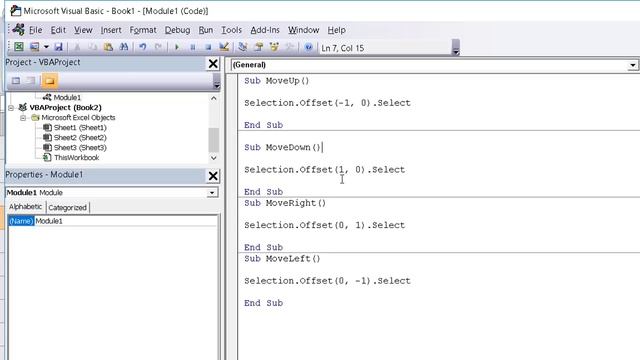Close the Project - VBAProject panel
The image size is (640, 360).
tap(213, 64)
